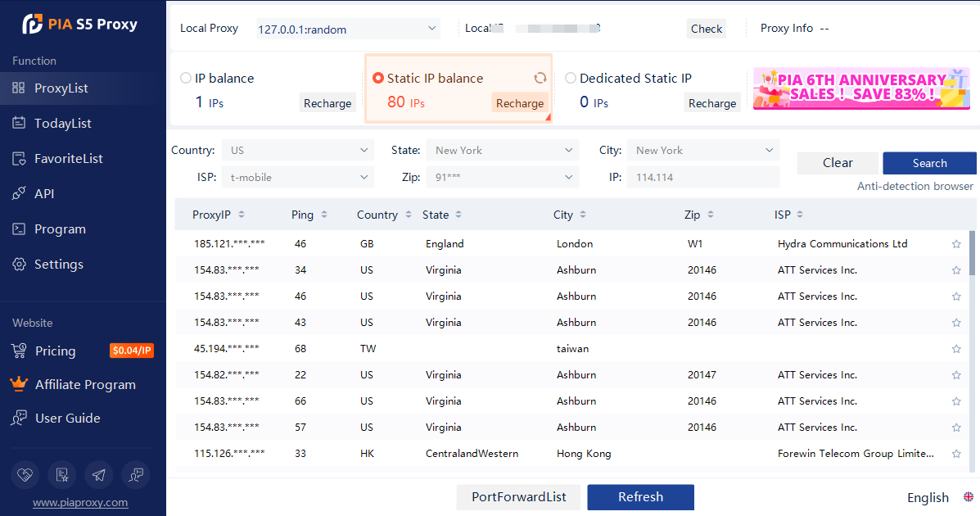Select the IP balance radio button
The height and width of the screenshot is (516, 980).
pyautogui.click(x=186, y=78)
